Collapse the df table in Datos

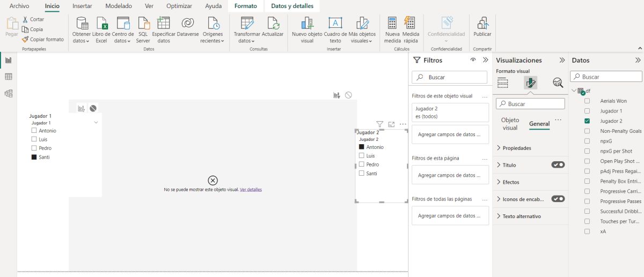574,91
